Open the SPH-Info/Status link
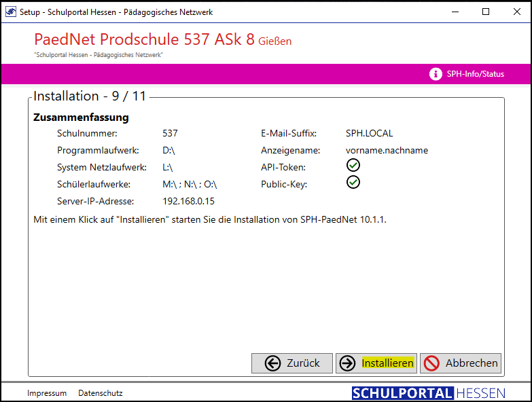This screenshot has height=402, width=532. click(475, 74)
